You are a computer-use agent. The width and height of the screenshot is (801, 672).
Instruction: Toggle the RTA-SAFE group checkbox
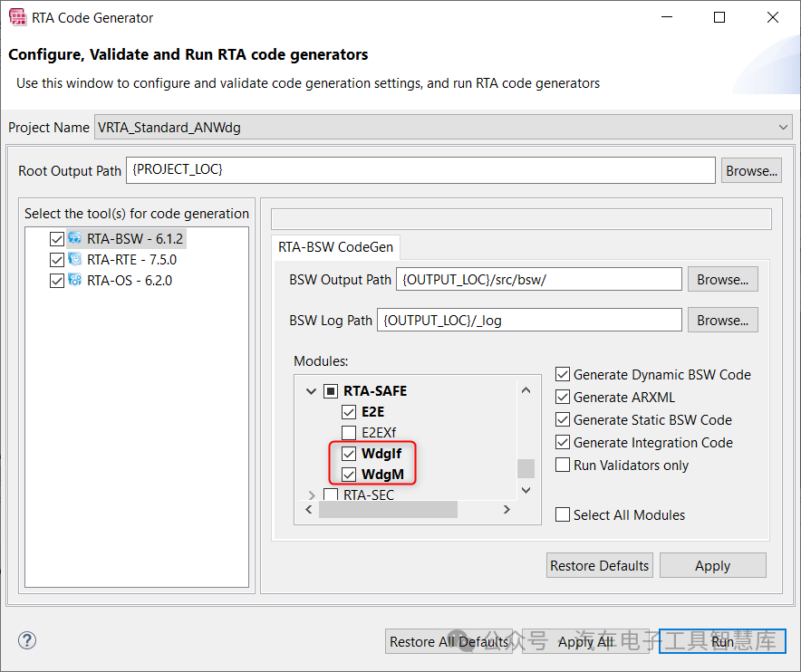[x=331, y=391]
